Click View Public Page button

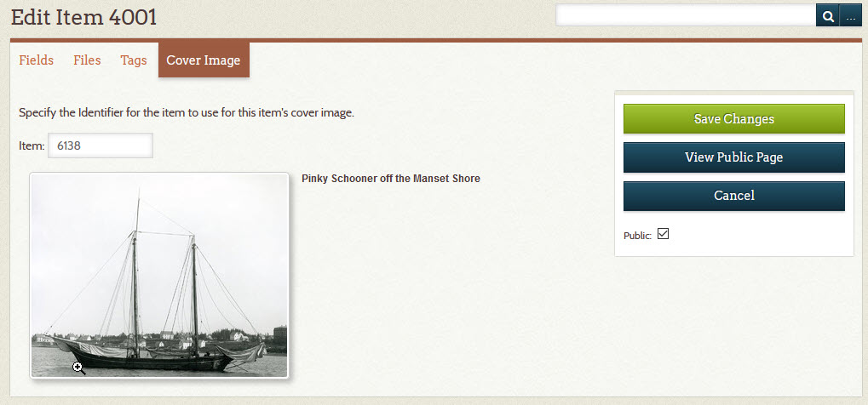[x=734, y=157]
